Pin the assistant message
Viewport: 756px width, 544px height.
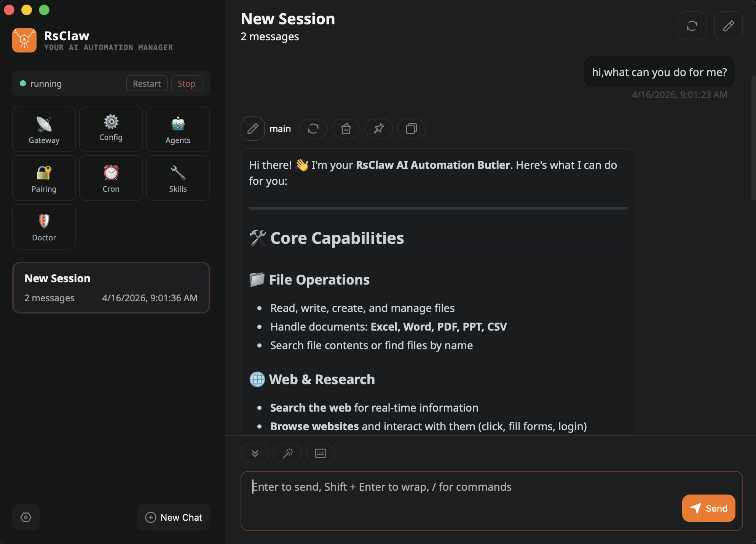pyautogui.click(x=378, y=129)
